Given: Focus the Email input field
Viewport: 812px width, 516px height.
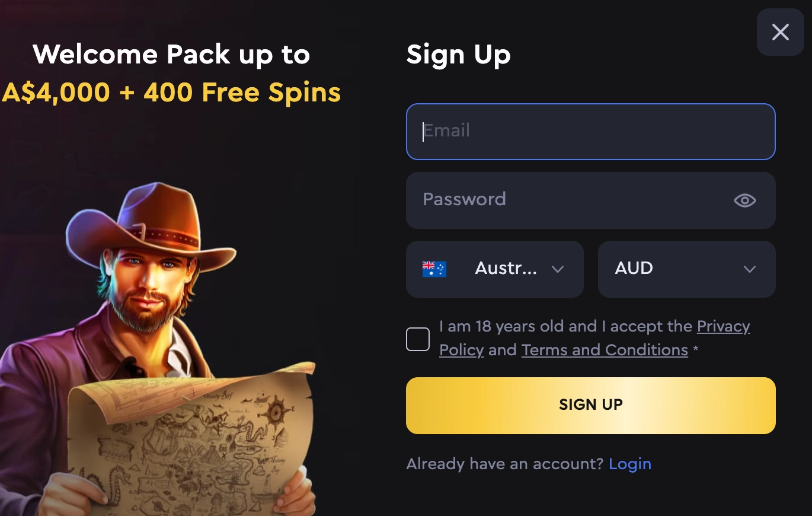Looking at the screenshot, I should [591, 132].
